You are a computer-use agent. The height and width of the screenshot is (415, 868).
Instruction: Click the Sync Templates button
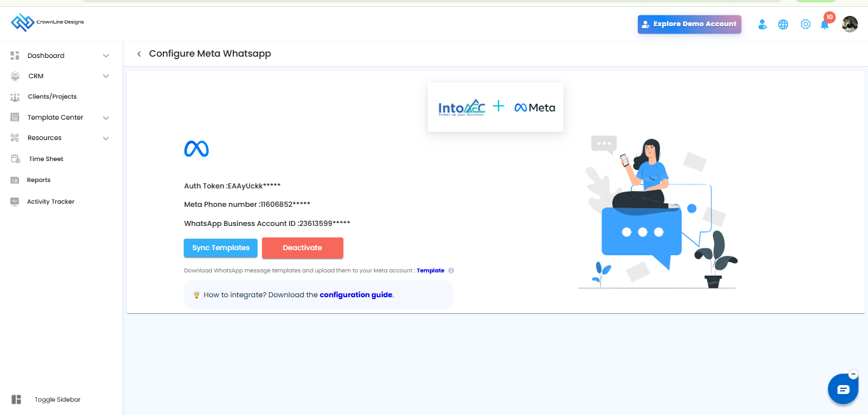221,248
